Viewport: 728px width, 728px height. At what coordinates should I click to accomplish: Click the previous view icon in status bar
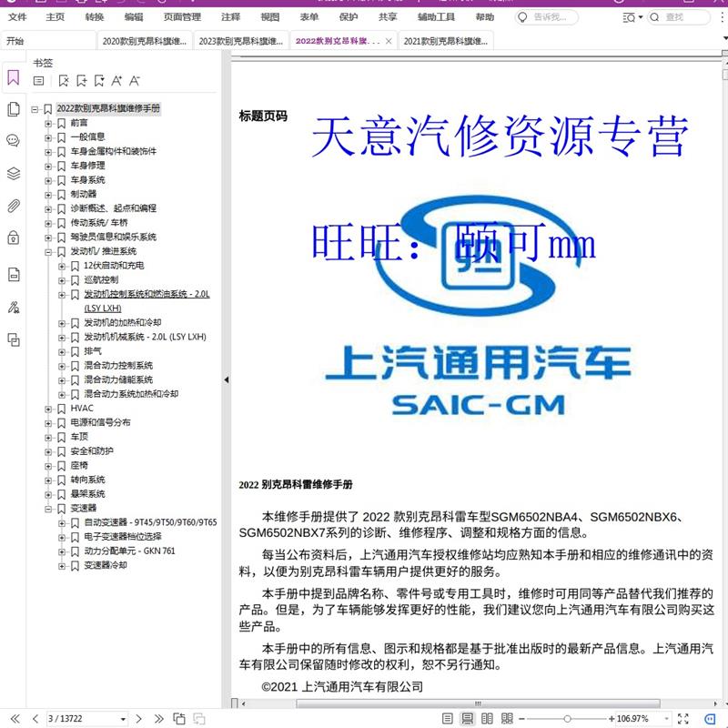point(178,719)
